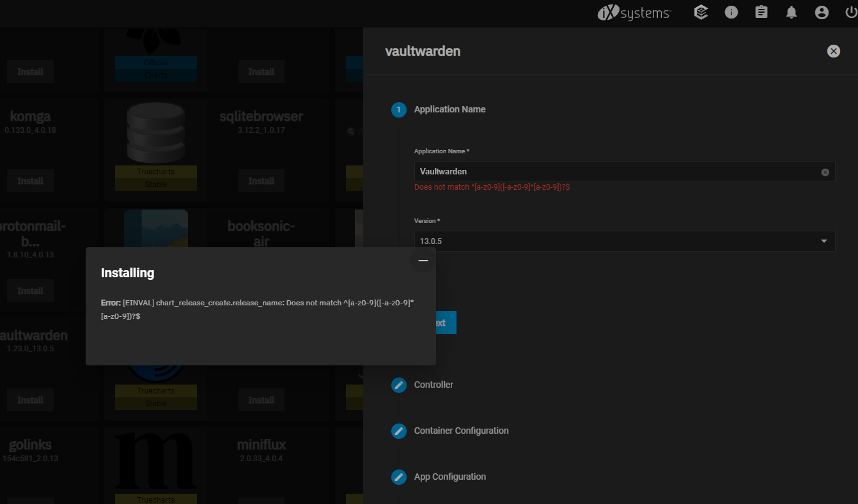Expand the App Configuration step

450,477
